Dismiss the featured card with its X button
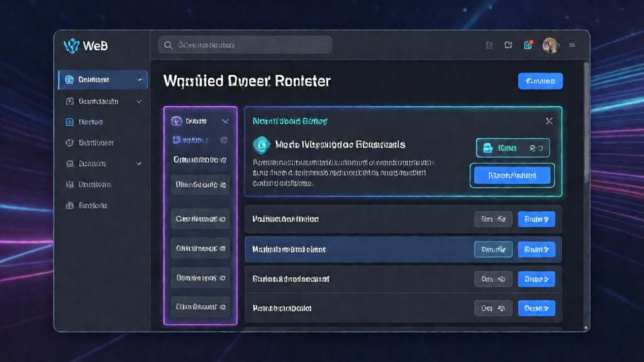This screenshot has width=644, height=362. pos(549,121)
